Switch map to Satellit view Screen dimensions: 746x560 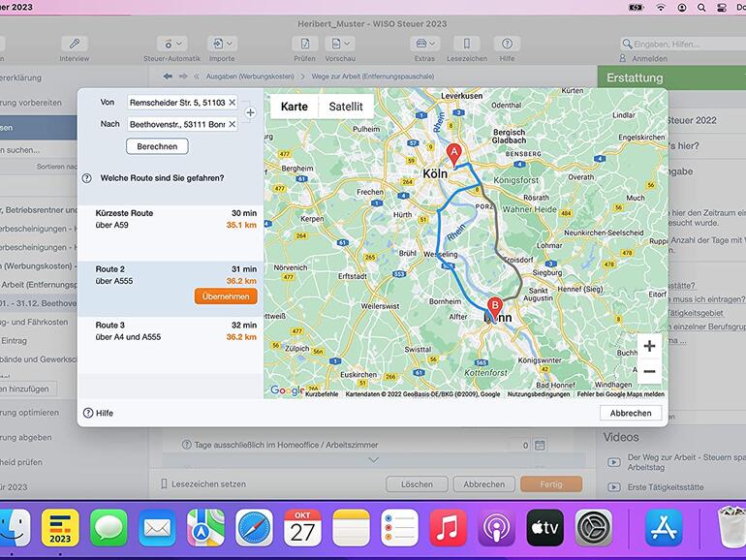pos(346,107)
